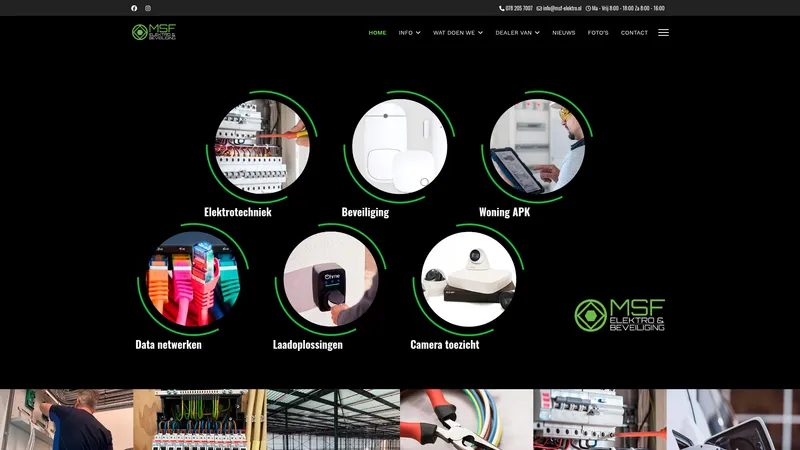Expand the WAT DOEN WE chevron
The width and height of the screenshot is (800, 450).
pyautogui.click(x=481, y=33)
